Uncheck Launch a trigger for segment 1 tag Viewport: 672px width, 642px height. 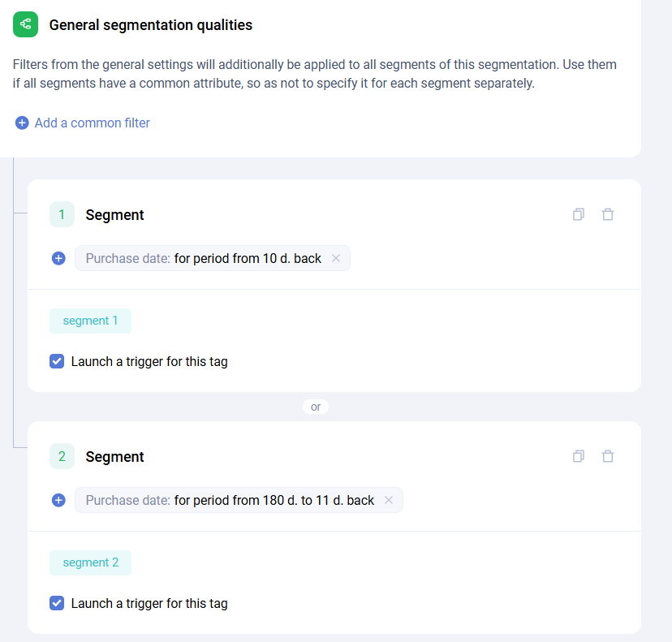coord(57,362)
